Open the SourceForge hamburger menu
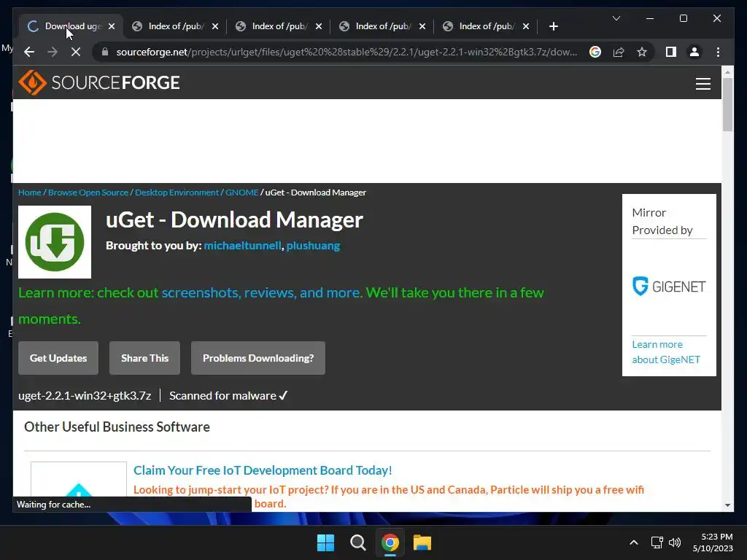 pyautogui.click(x=703, y=84)
